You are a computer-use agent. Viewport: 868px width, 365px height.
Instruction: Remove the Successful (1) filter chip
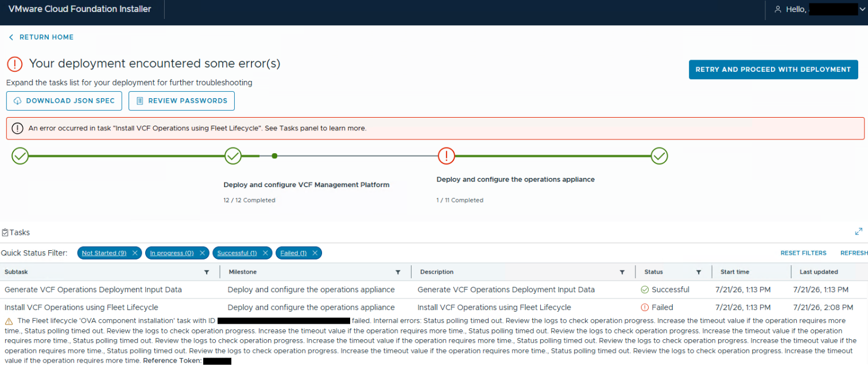[x=265, y=253]
